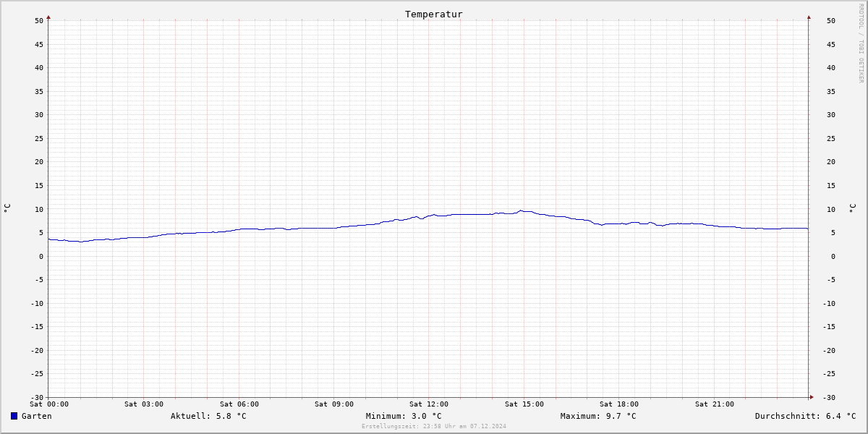Viewport: 868px width, 434px height.
Task: Click the Erstellungszeit timestamp text
Action: pos(434,426)
